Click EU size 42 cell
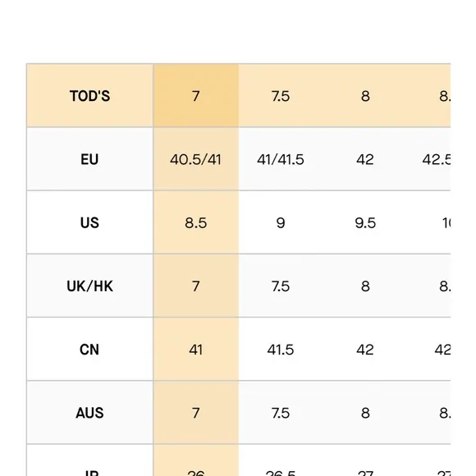The width and height of the screenshot is (476, 476). click(x=365, y=159)
